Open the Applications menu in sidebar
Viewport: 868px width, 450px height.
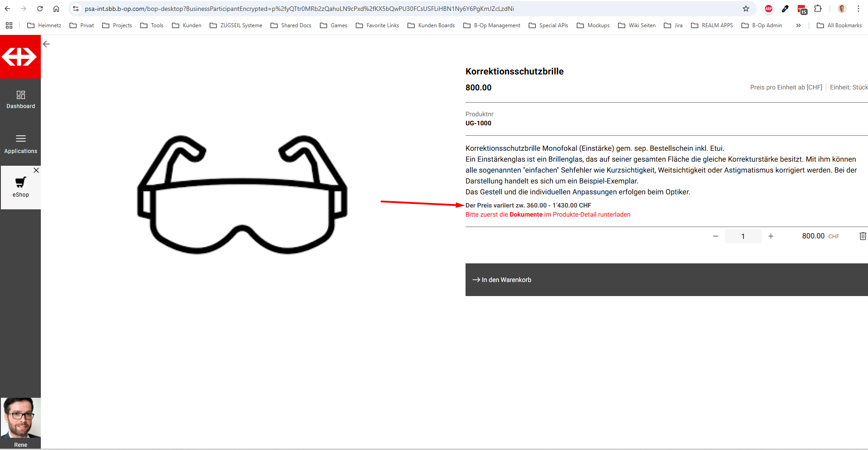click(20, 143)
